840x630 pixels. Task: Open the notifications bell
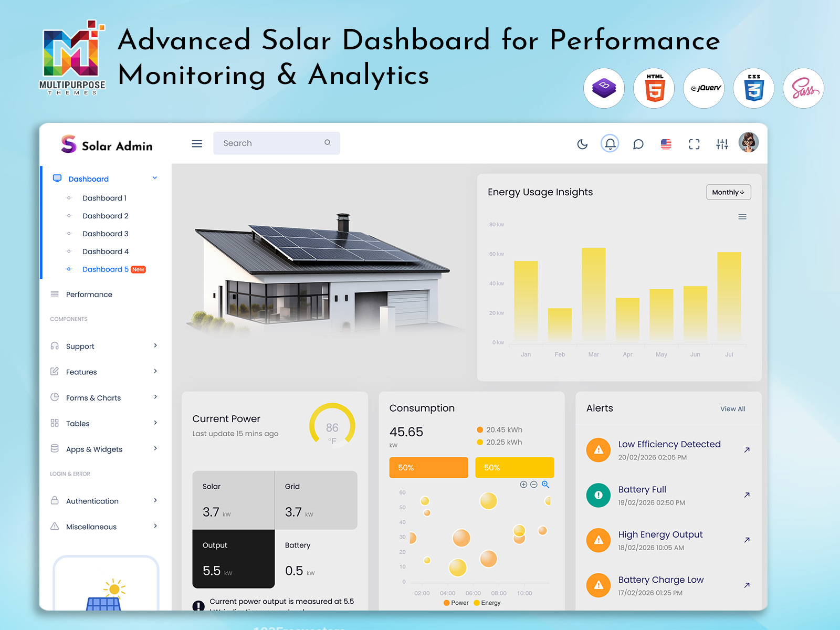610,143
